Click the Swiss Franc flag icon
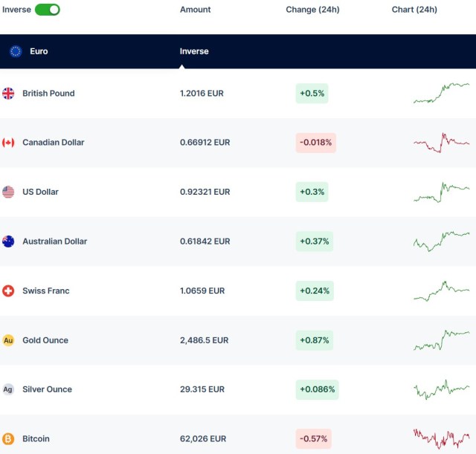476x454 pixels. 8,291
